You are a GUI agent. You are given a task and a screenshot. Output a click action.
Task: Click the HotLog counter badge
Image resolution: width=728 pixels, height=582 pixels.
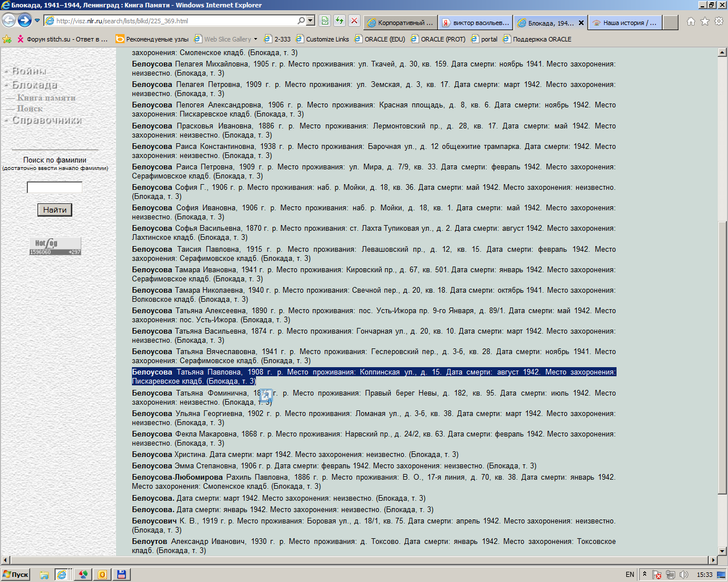[55, 246]
